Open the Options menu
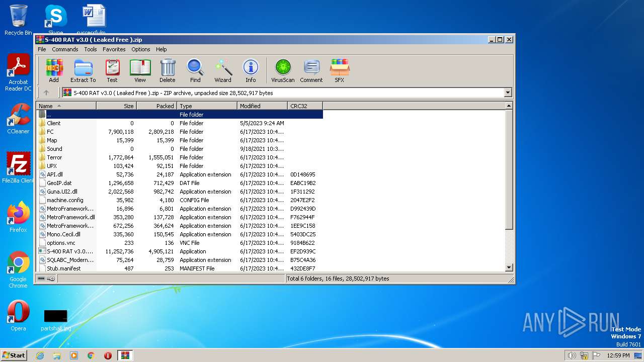This screenshot has height=362, width=644. click(x=141, y=49)
